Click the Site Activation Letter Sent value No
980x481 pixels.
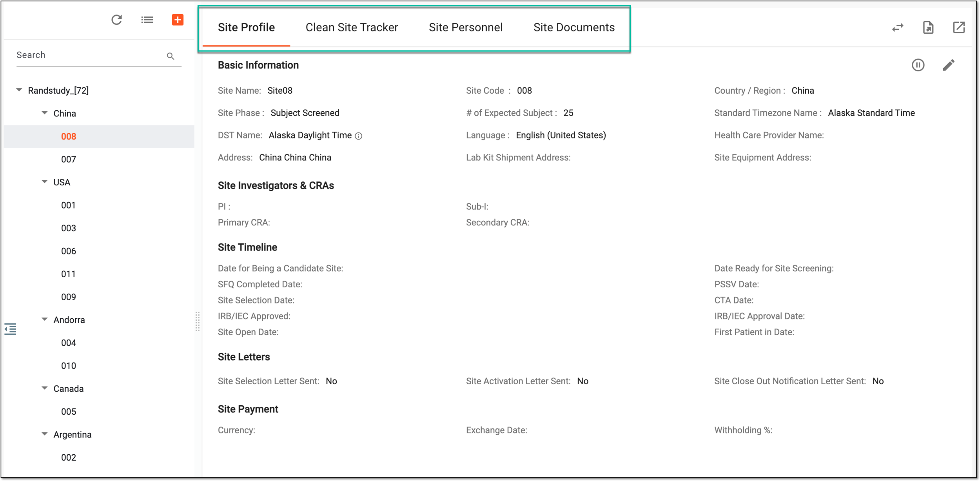click(583, 381)
